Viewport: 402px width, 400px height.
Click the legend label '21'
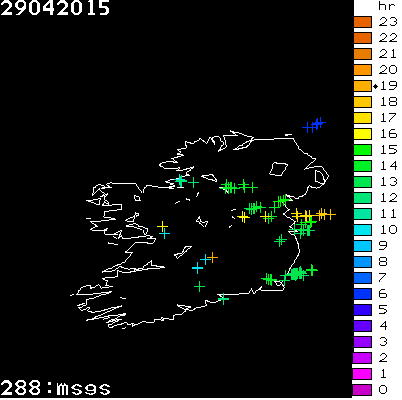pyautogui.click(x=388, y=54)
